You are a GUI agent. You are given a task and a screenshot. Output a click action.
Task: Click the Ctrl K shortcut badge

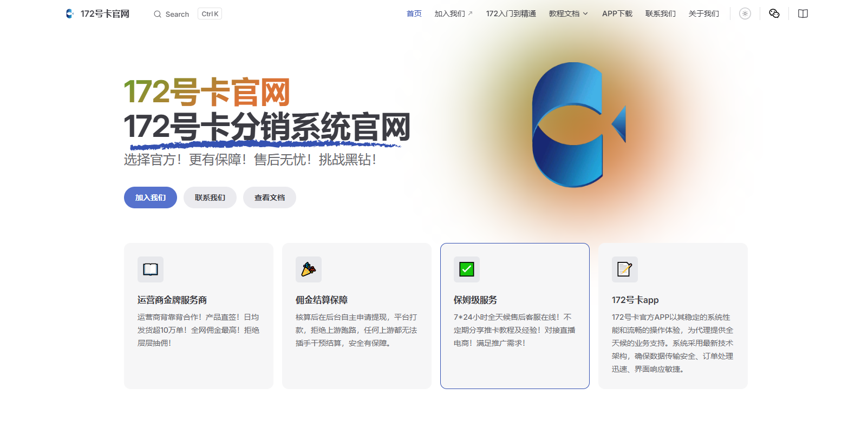(x=210, y=14)
